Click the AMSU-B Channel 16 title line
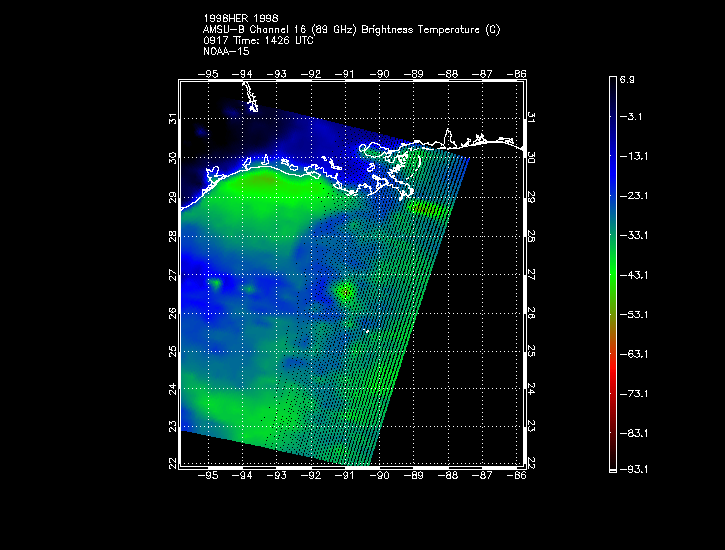 (x=351, y=30)
